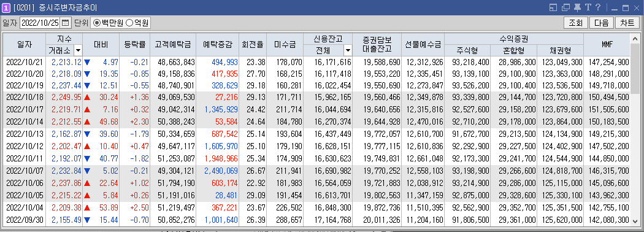Click the 채권형 sub-column header
The height and width of the screenshot is (232, 644).
[560, 50]
